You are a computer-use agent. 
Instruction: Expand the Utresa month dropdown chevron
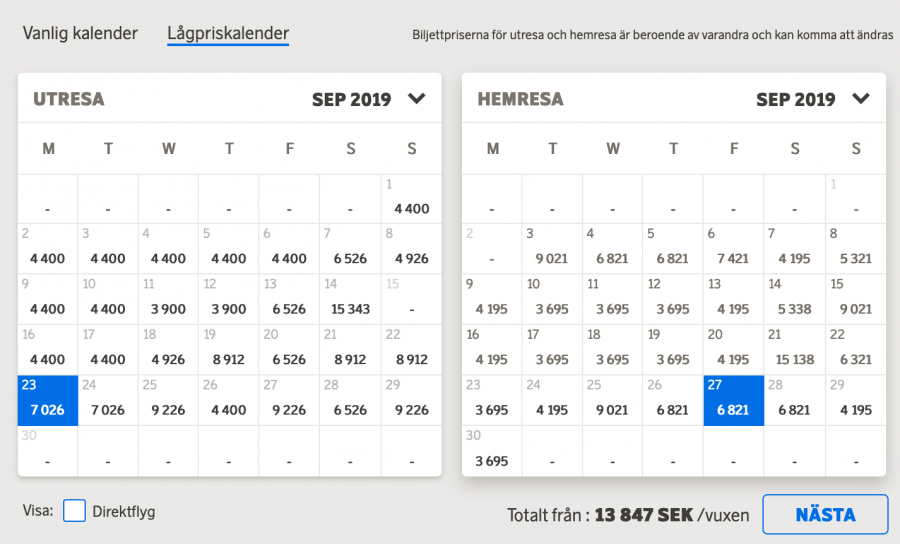click(x=417, y=99)
